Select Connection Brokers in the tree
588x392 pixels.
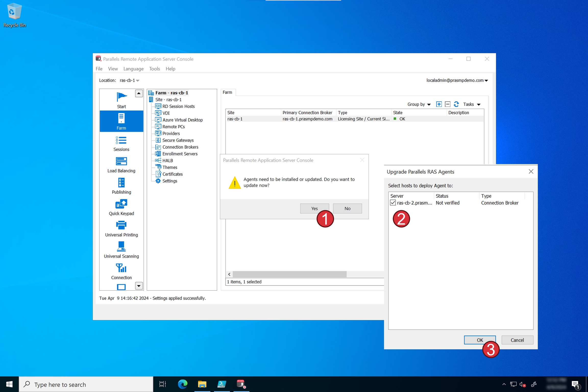pyautogui.click(x=180, y=147)
